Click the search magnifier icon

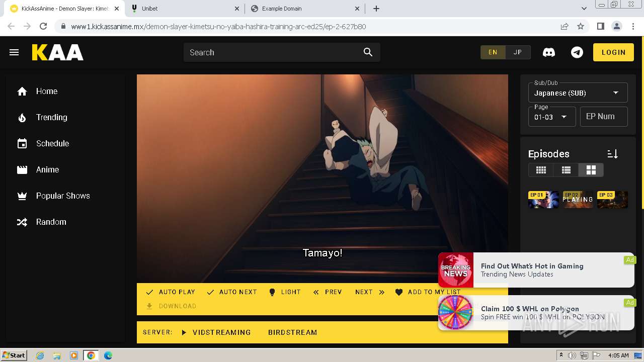[x=368, y=52]
